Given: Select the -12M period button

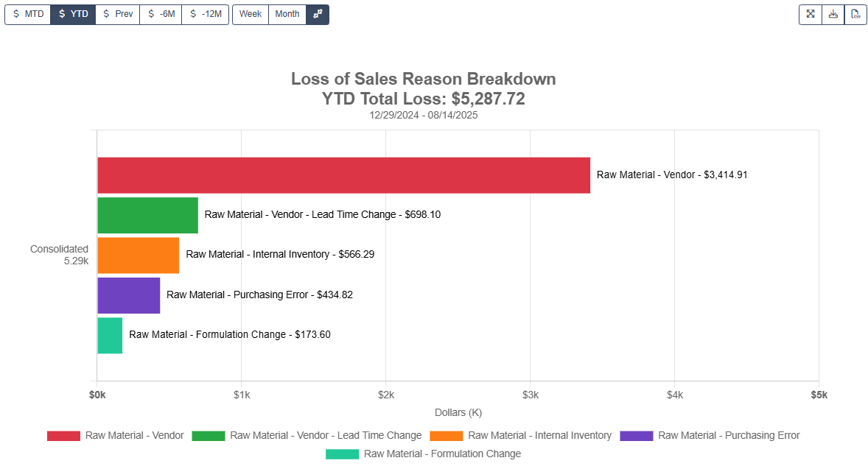Looking at the screenshot, I should pos(205,14).
